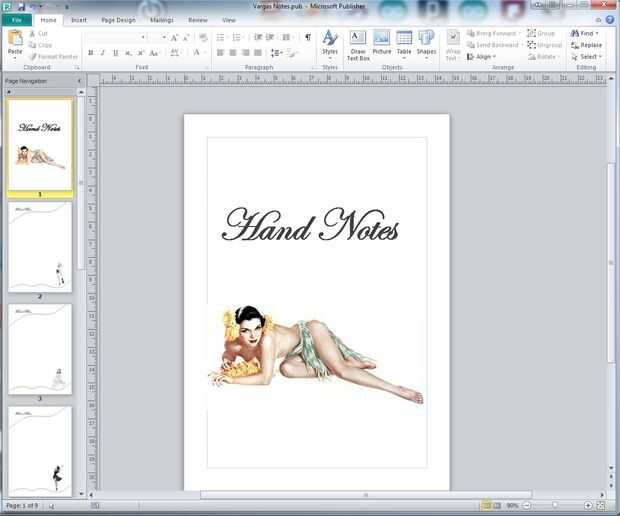Toggle Underline formatting
The height and width of the screenshot is (516, 620).
coord(115,53)
